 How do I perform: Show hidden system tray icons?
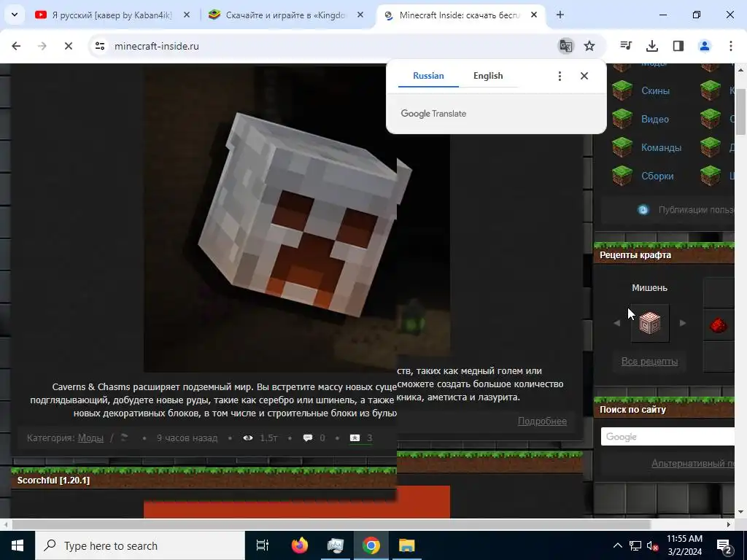point(617,545)
